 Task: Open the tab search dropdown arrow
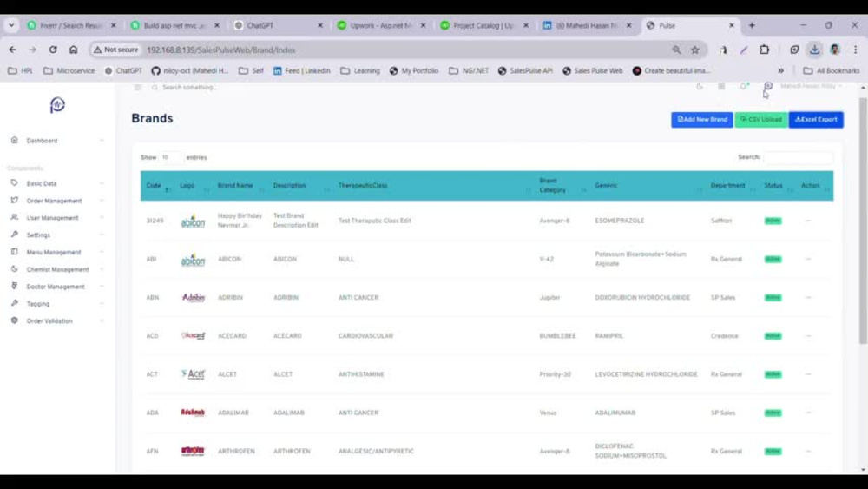pos(11,25)
